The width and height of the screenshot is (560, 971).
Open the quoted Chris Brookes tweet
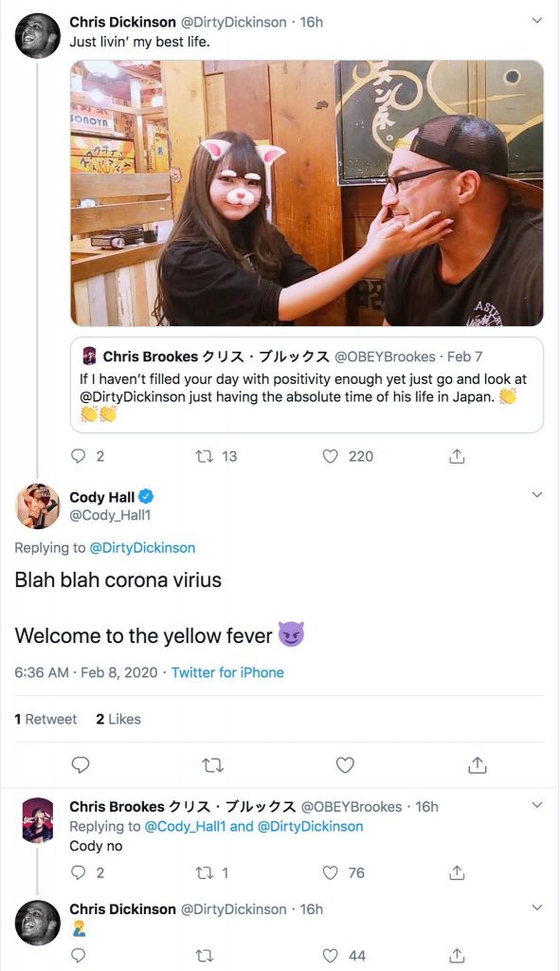pyautogui.click(x=307, y=385)
